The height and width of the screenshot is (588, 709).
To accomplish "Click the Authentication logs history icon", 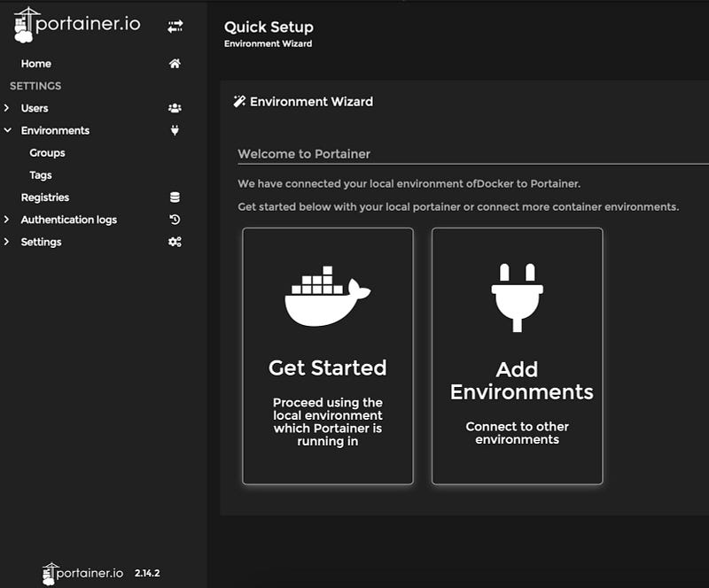I will tap(175, 220).
